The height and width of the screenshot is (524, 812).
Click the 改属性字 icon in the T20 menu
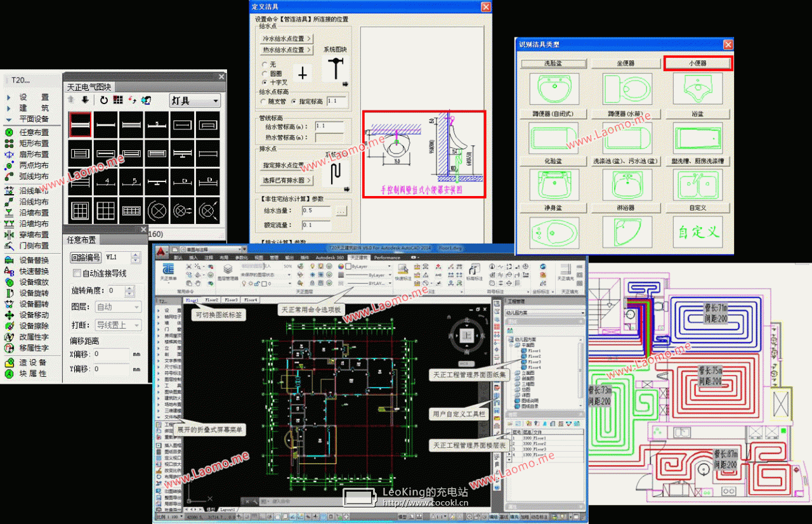tap(9, 337)
